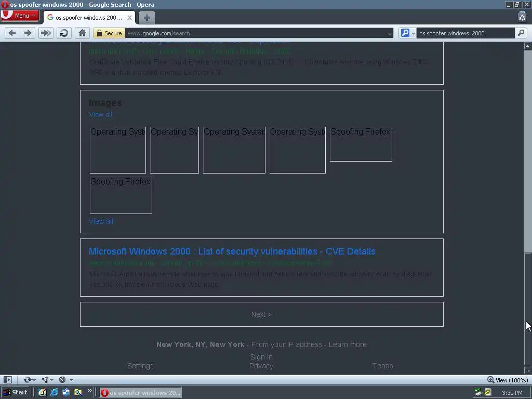This screenshot has height=399, width=532.
Task: Launch the folder search quick launch icon
Action: [78, 393]
